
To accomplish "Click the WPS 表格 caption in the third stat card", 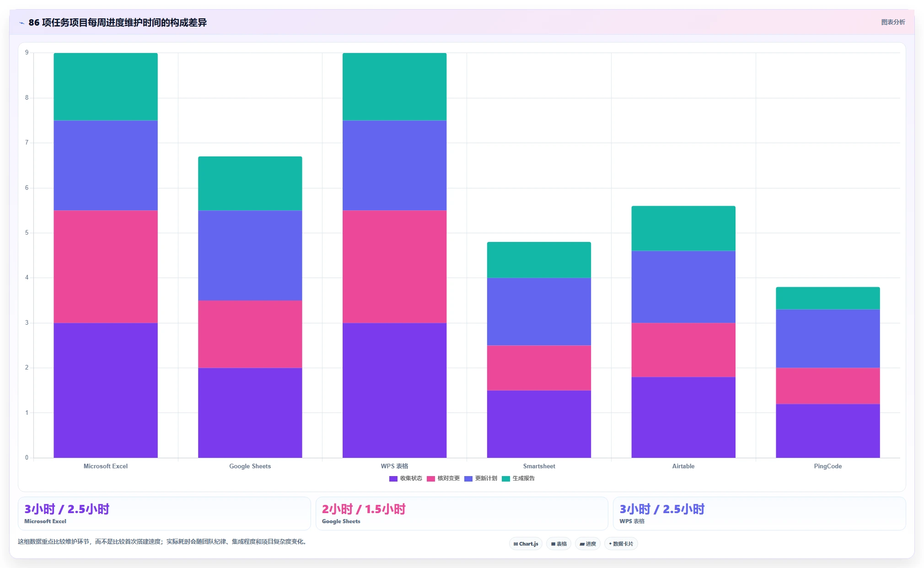I will coord(632,521).
